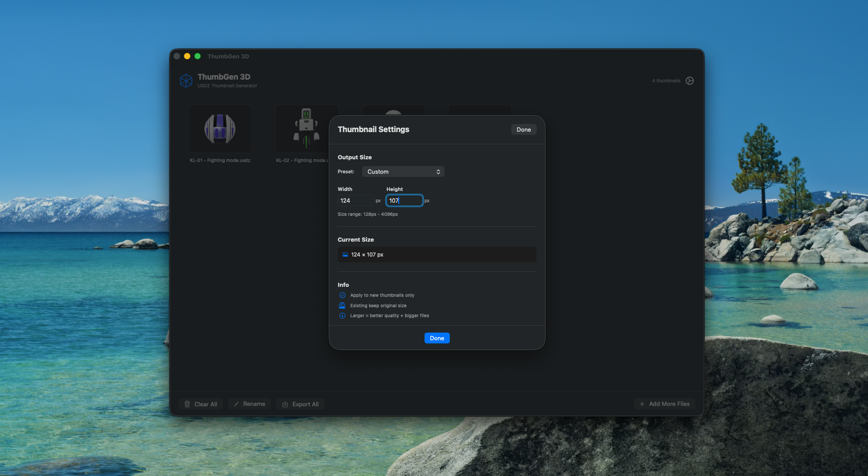Click into the Height input field
Screen dimensions: 868x476
pyautogui.click(x=404, y=200)
